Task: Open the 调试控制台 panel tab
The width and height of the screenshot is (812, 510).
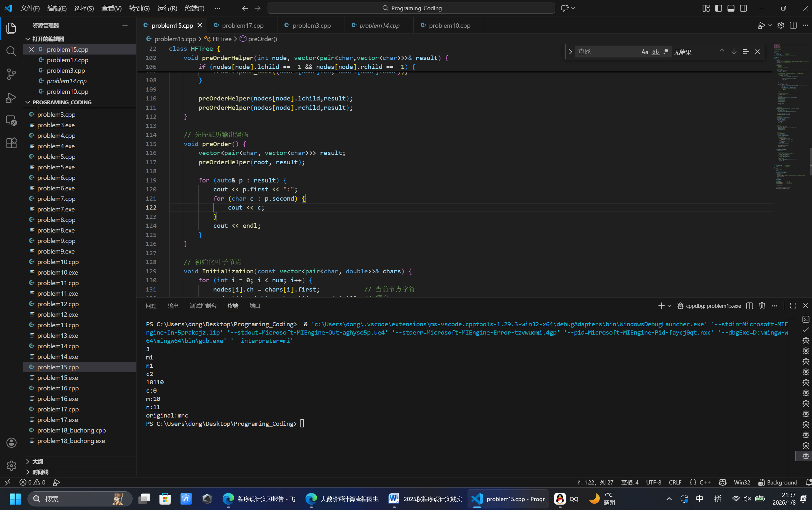Action: (x=203, y=306)
